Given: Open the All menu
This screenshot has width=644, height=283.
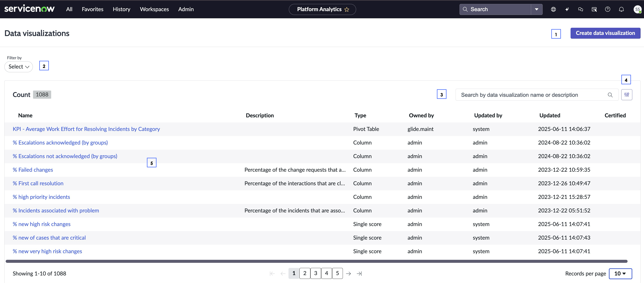Looking at the screenshot, I should [x=69, y=9].
